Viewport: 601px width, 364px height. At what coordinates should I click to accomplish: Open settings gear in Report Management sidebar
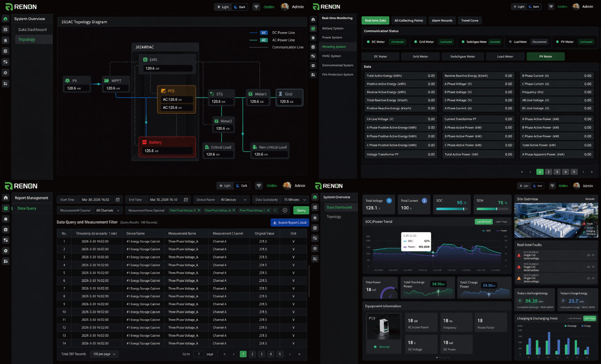(5, 251)
